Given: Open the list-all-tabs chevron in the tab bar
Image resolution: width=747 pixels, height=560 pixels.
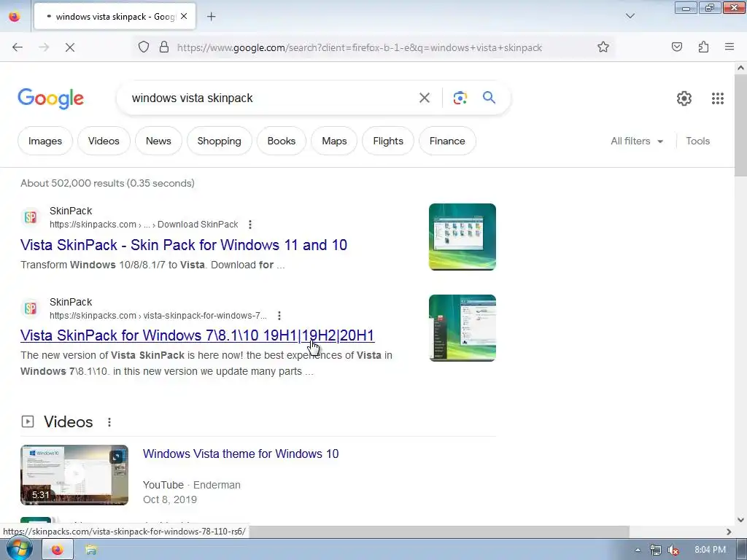Looking at the screenshot, I should coord(630,16).
